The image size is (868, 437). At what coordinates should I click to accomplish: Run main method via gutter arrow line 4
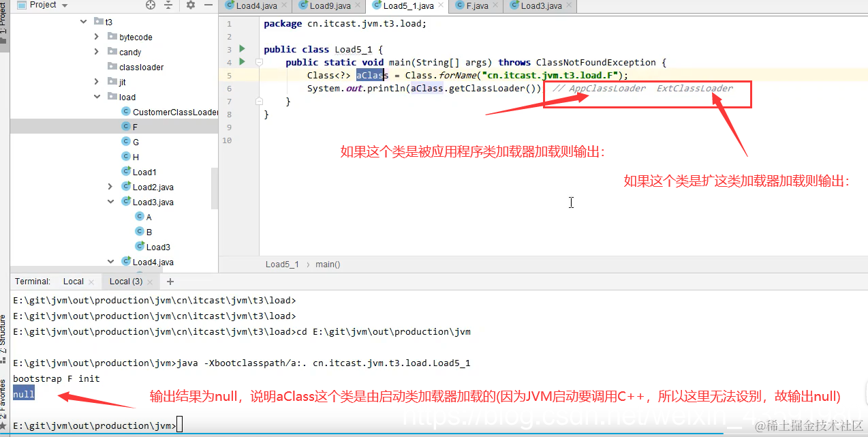[242, 62]
